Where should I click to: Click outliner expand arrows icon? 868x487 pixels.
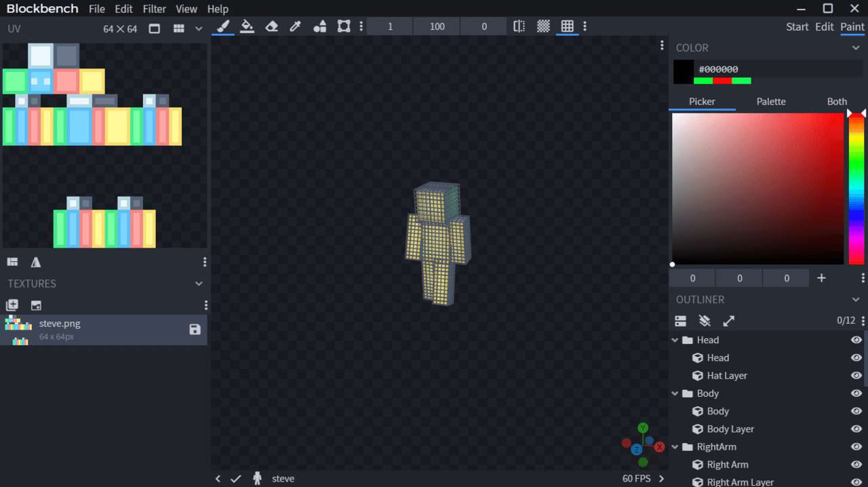(729, 321)
